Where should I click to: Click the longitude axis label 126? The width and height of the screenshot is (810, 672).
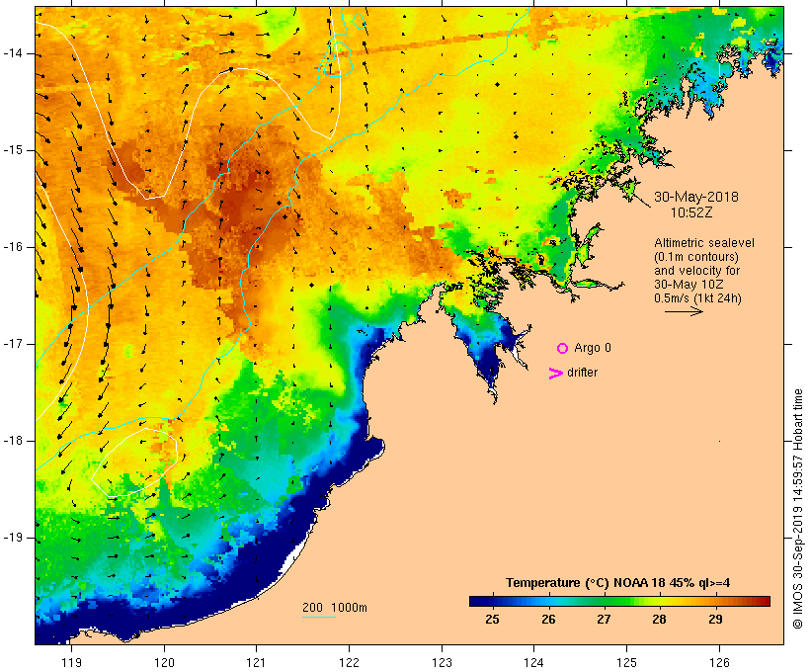(x=719, y=663)
